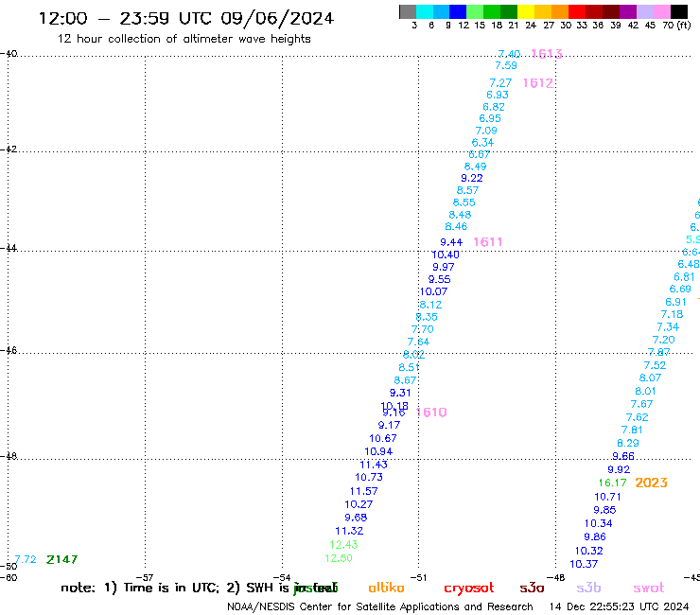Image resolution: width=700 pixels, height=615 pixels.
Task: Select the 7.34 wave height reading
Action: pyautogui.click(x=668, y=327)
